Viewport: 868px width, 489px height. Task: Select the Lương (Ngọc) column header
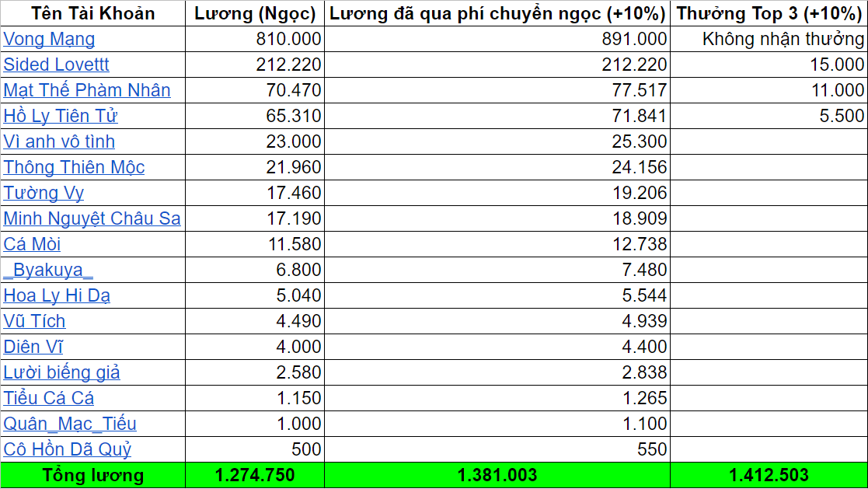coord(253,12)
